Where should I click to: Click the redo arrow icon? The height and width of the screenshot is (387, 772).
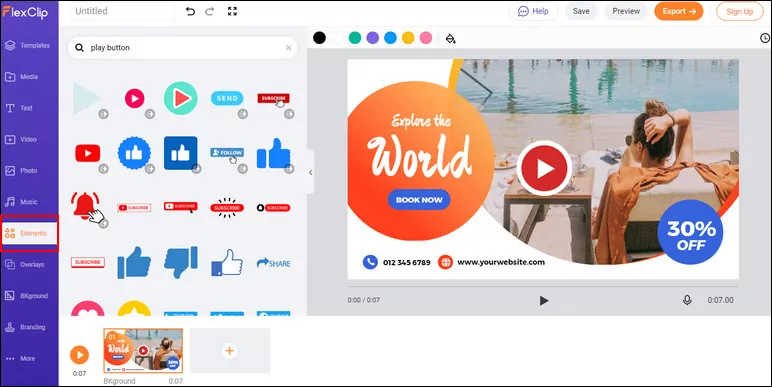[x=210, y=11]
